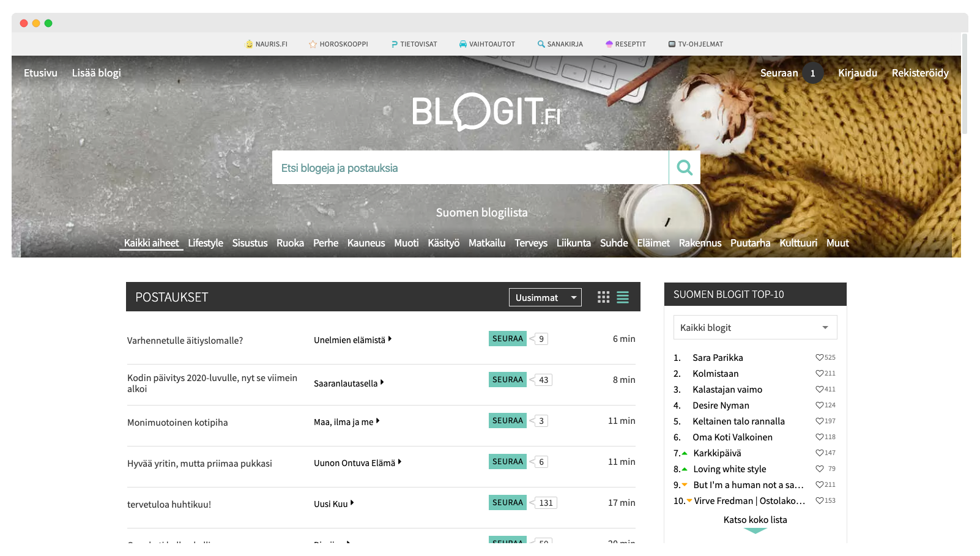Click the 'Suomen blogilista' tagline
980x556 pixels.
point(481,212)
